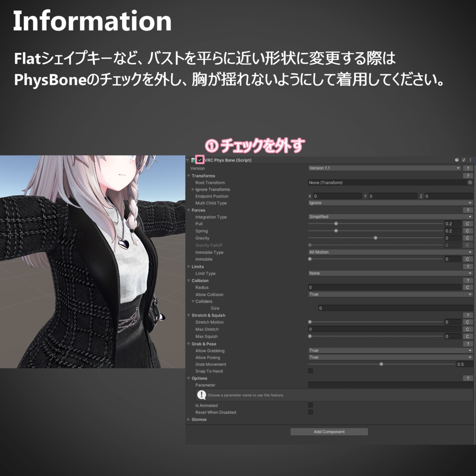Open the preset selector icon in component header

coord(463,160)
